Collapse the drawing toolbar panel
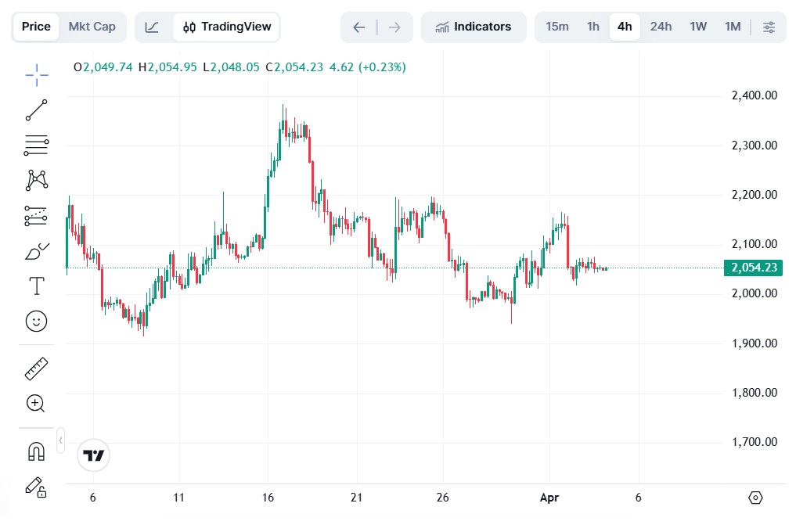796x532 pixels. coord(61,440)
